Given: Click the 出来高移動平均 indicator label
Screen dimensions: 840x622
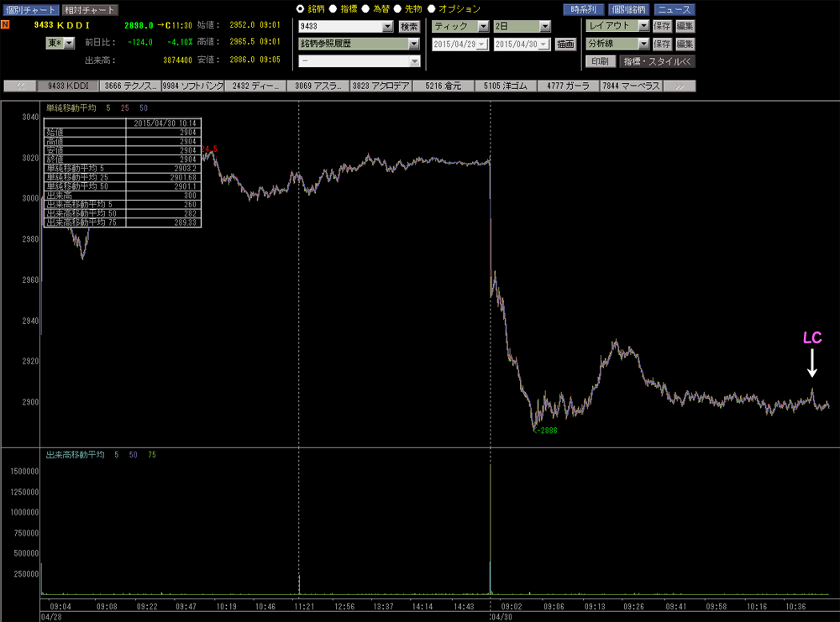Looking at the screenshot, I should 75,455.
